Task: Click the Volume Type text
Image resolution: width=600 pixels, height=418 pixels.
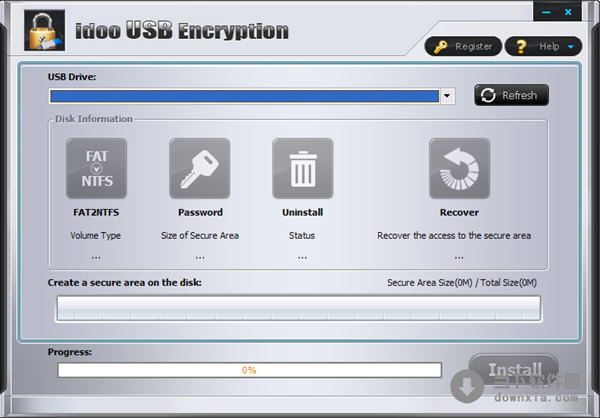Action: [x=96, y=235]
